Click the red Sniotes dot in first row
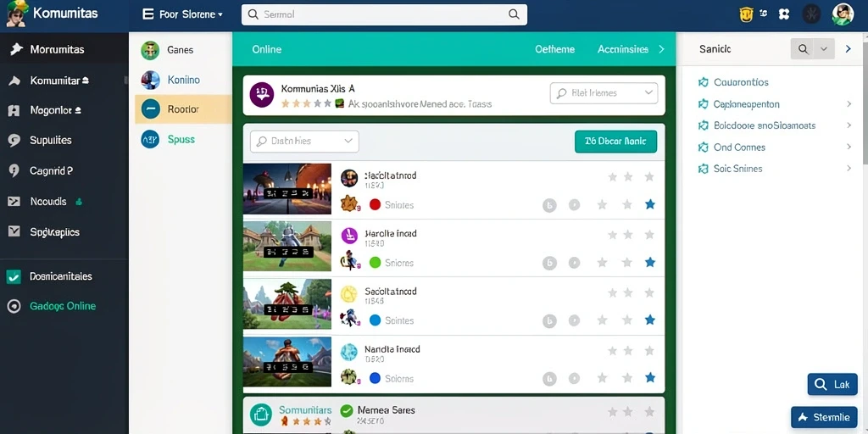868x434 pixels. tap(375, 205)
